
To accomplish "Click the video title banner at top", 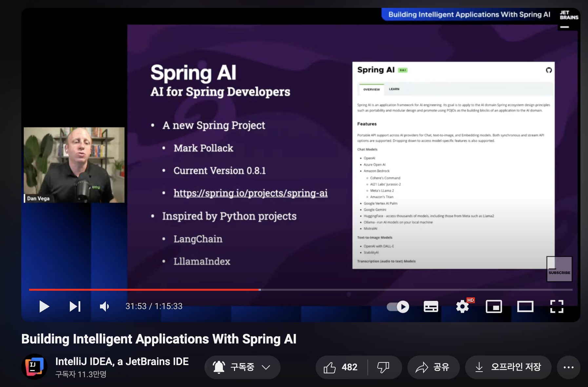I will pyautogui.click(x=469, y=14).
